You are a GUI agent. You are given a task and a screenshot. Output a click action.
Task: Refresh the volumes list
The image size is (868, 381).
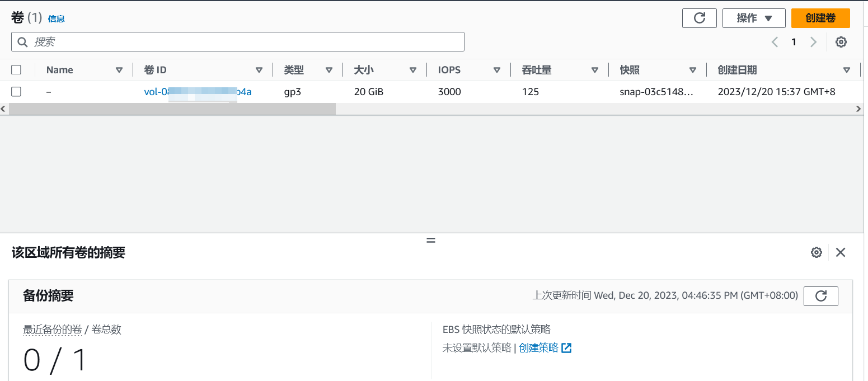(699, 18)
